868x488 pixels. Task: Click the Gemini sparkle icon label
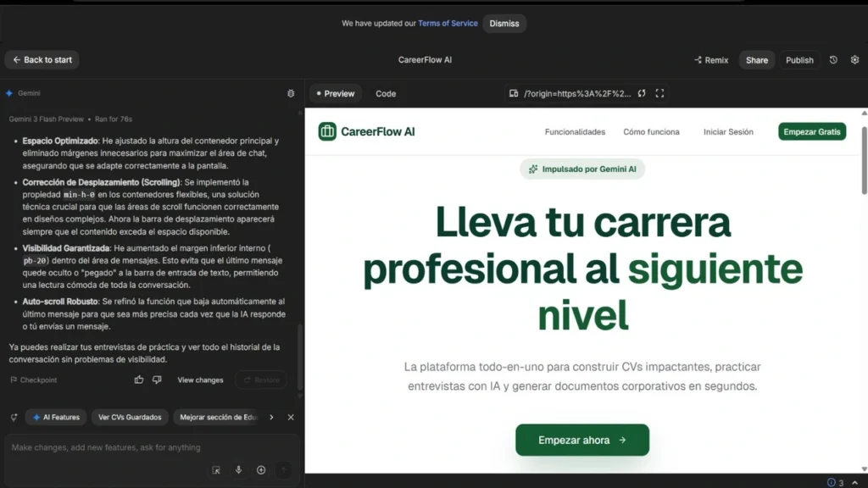coord(23,93)
